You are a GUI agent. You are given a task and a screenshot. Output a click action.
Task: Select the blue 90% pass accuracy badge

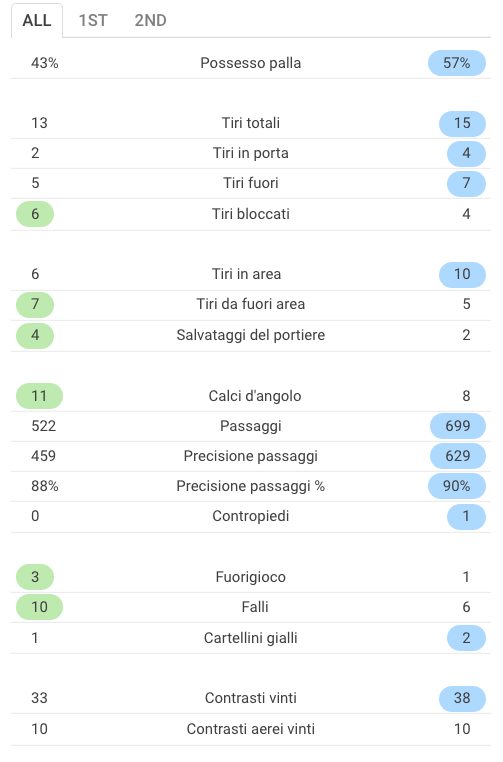pyautogui.click(x=456, y=485)
